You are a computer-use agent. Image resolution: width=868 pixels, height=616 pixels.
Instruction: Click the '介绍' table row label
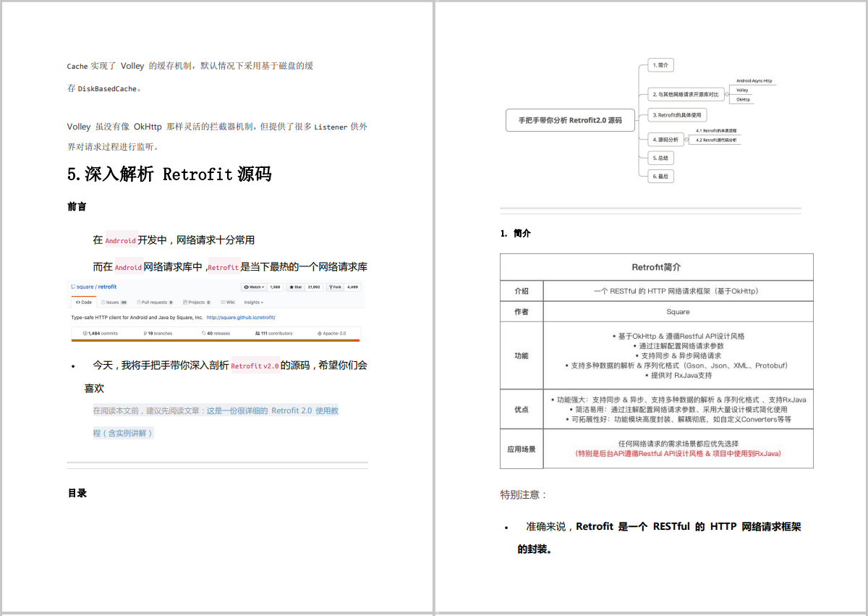(522, 291)
